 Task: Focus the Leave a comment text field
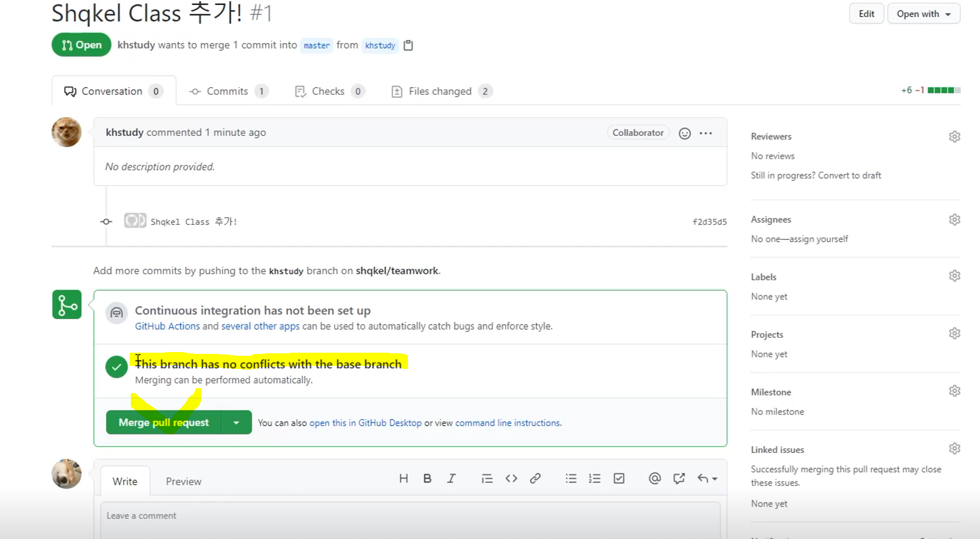point(410,520)
